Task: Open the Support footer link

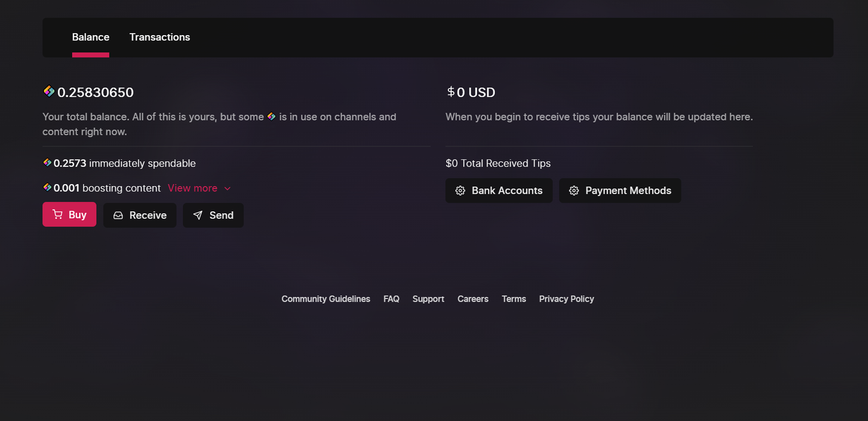Action: pos(428,299)
